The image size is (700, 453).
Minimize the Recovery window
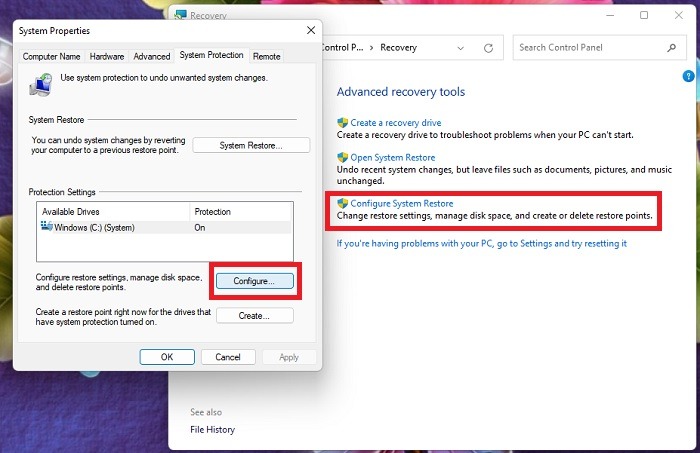coord(610,15)
